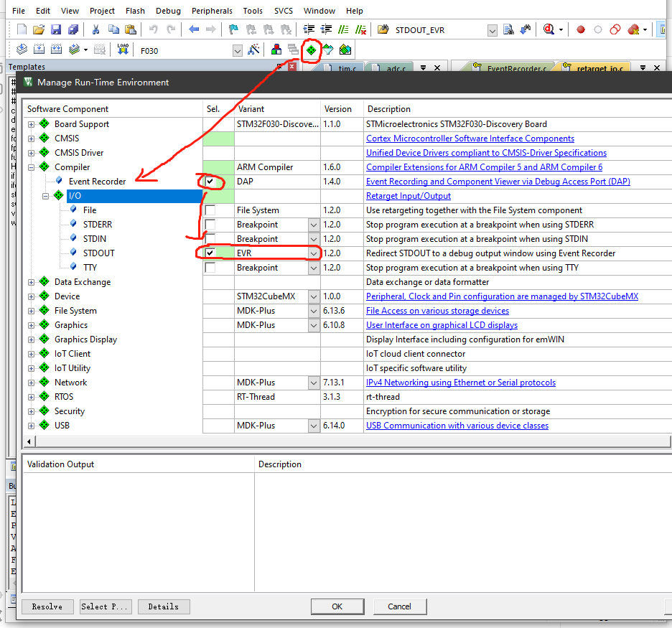Image resolution: width=672 pixels, height=628 pixels.
Task: Save the current file via floppy icon
Action: click(56, 29)
